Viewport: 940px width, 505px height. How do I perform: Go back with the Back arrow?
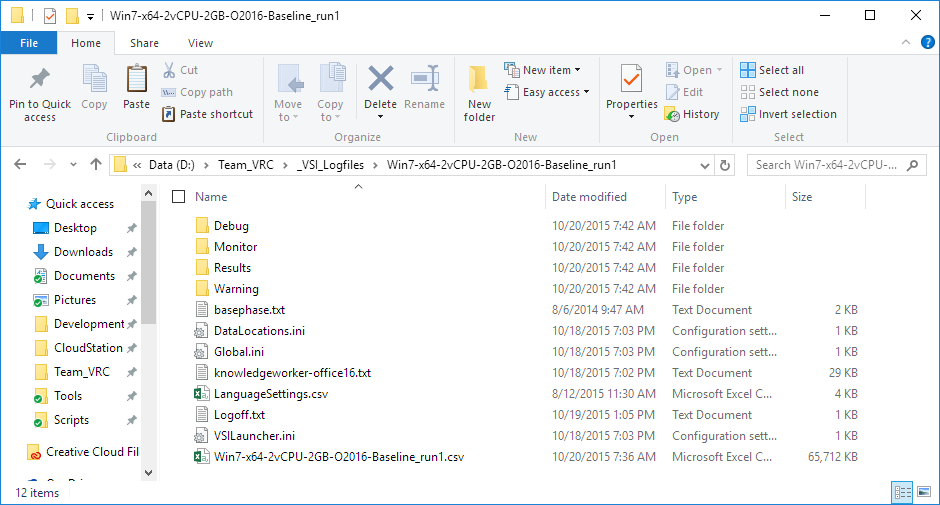(x=20, y=164)
